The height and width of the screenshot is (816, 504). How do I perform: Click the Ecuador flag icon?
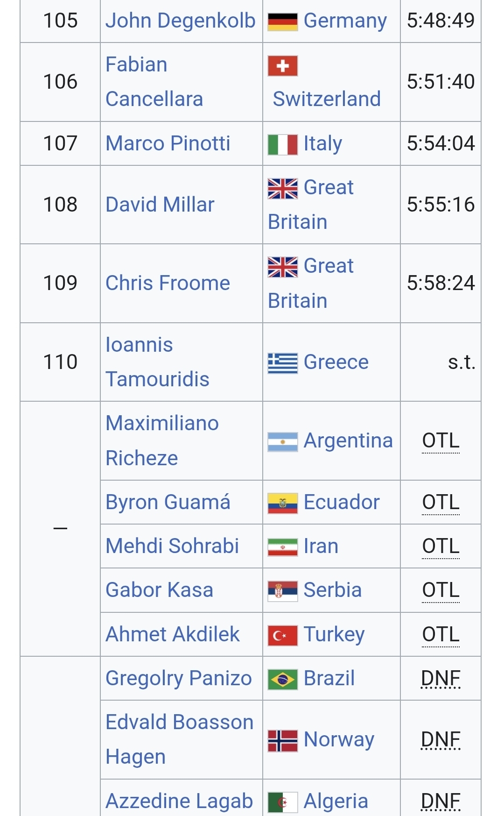coord(282,503)
